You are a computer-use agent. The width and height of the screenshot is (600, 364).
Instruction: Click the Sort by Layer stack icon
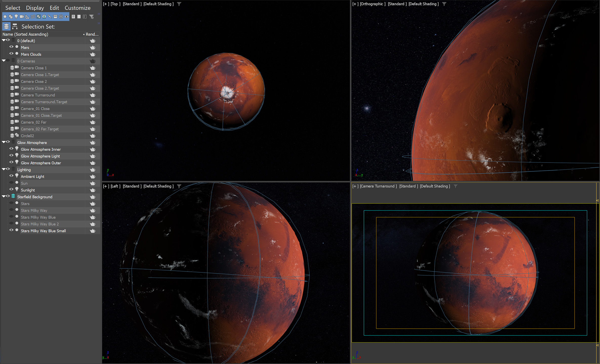(x=6, y=26)
